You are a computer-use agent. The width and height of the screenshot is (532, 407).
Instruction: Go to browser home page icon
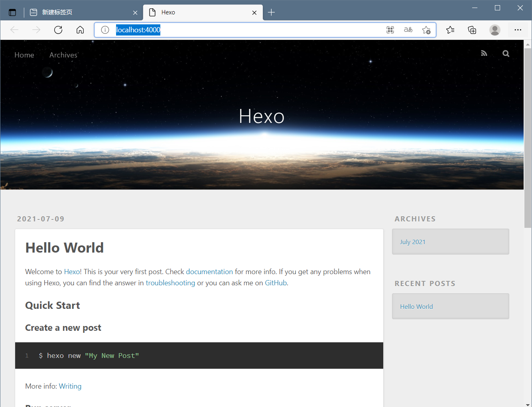pyautogui.click(x=80, y=30)
